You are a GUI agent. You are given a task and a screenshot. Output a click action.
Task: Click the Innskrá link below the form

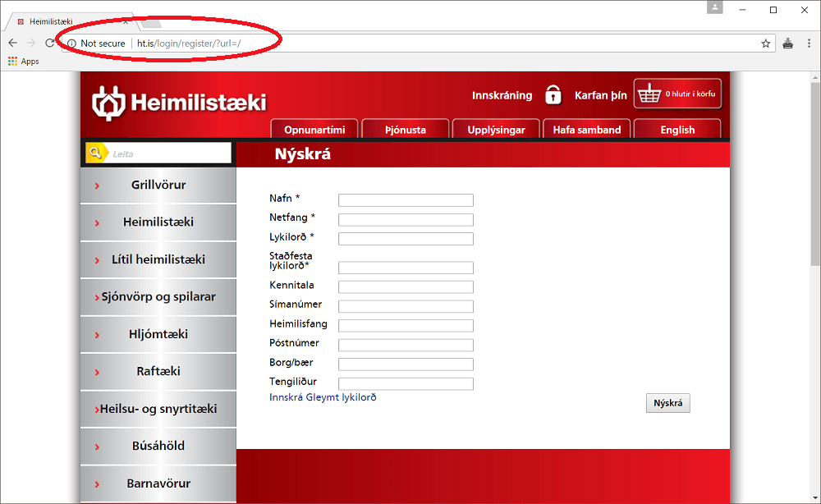[286, 397]
